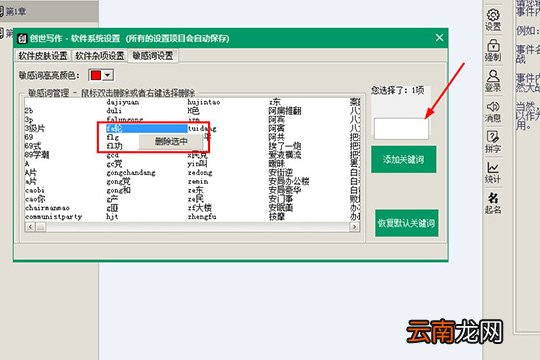
Task: Select the 敏感词设置 tab
Action: click(153, 55)
